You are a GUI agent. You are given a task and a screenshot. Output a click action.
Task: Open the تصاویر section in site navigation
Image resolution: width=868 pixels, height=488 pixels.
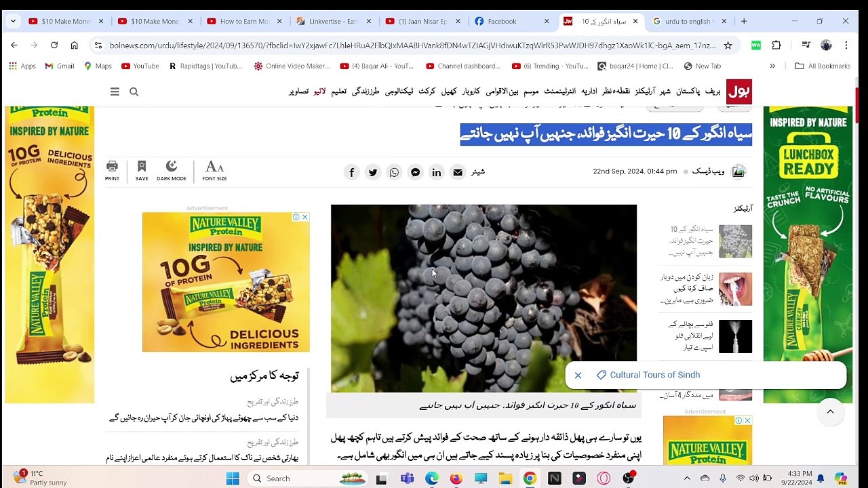(x=299, y=91)
